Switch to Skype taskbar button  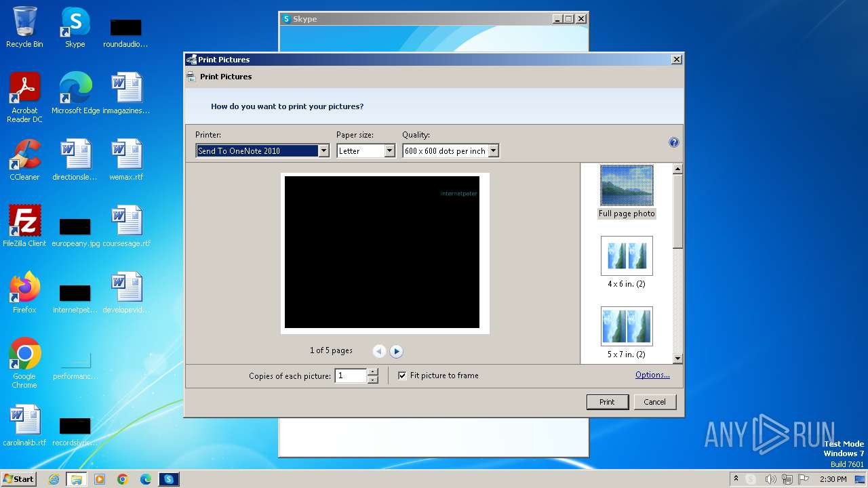point(169,479)
